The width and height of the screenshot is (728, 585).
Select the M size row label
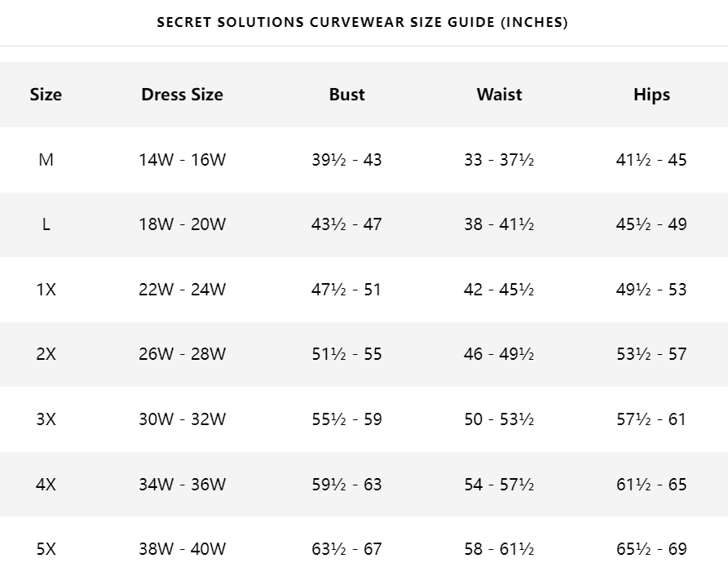tap(46, 160)
